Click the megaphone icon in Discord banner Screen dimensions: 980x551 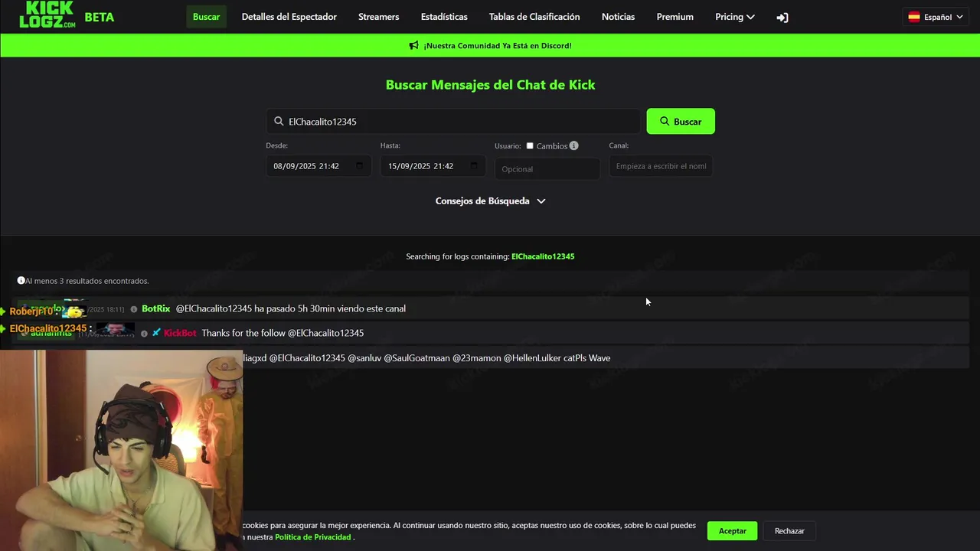(413, 46)
